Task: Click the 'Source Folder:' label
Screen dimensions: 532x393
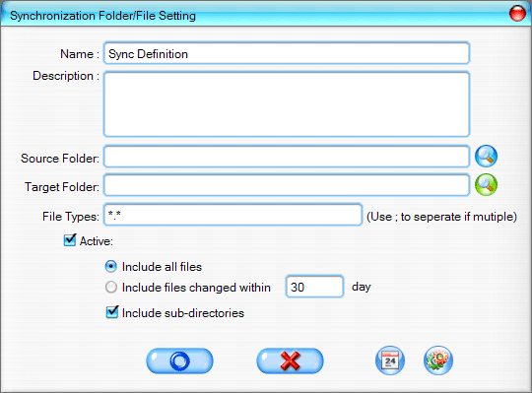Action: click(60, 159)
